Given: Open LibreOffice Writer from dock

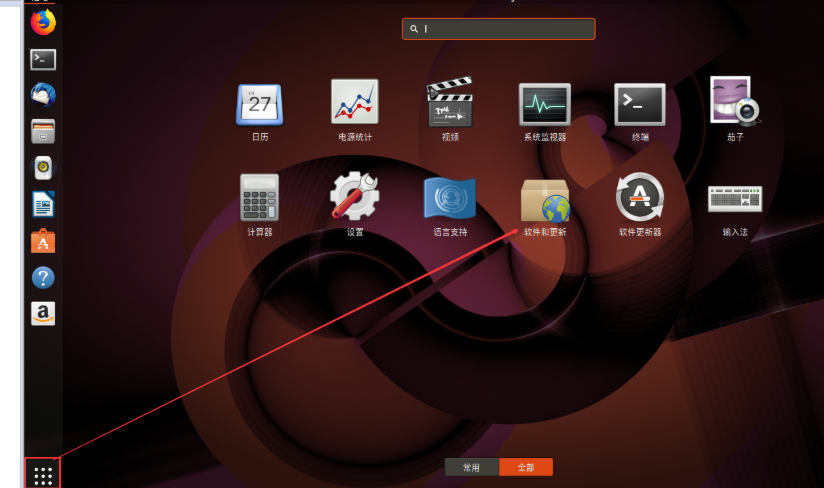Looking at the screenshot, I should [43, 204].
